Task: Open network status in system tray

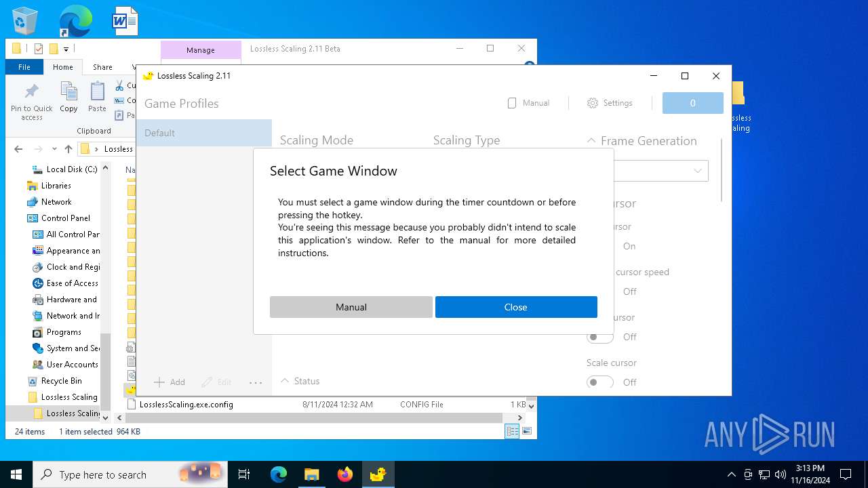Action: [764, 474]
